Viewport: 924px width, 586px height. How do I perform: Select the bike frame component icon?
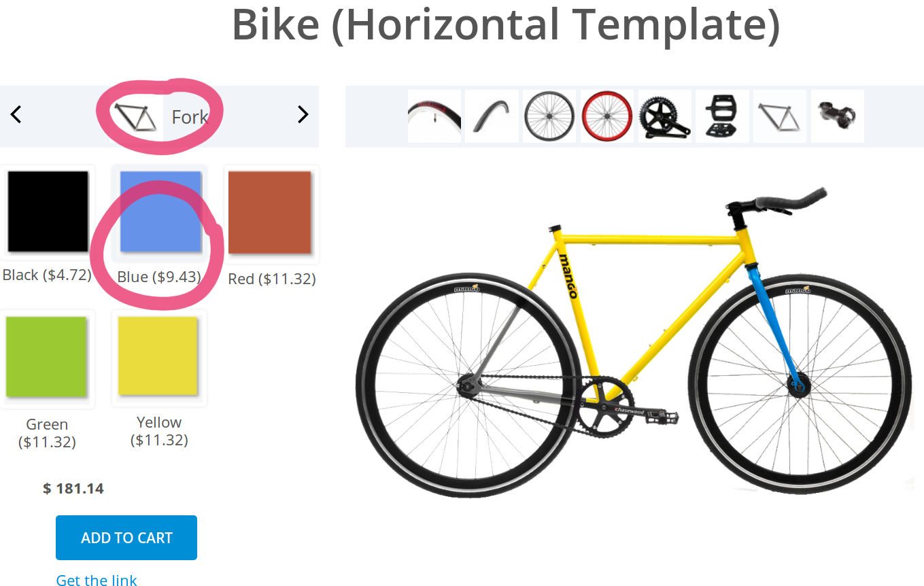779,116
